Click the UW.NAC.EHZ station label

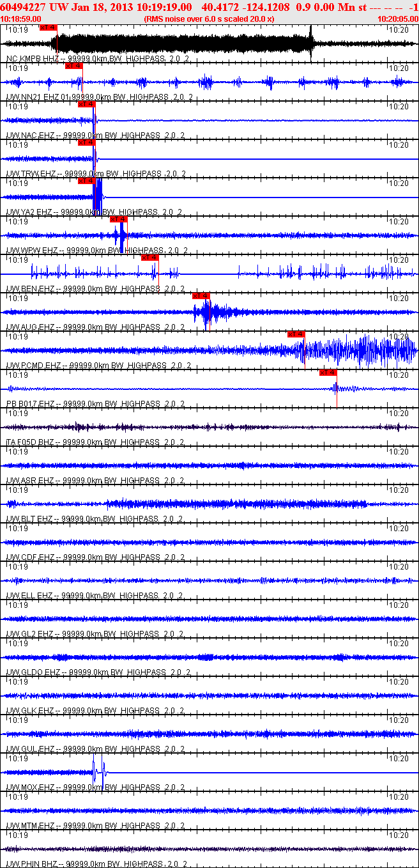[96, 136]
